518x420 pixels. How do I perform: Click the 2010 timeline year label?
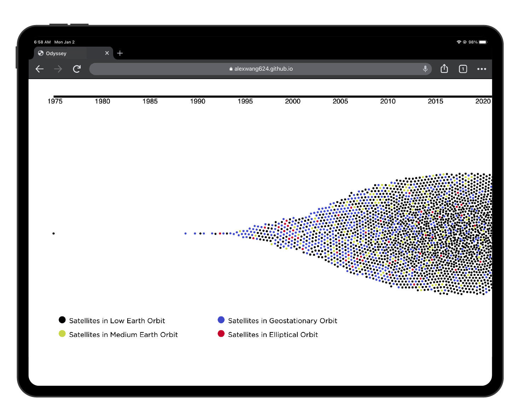point(388,101)
